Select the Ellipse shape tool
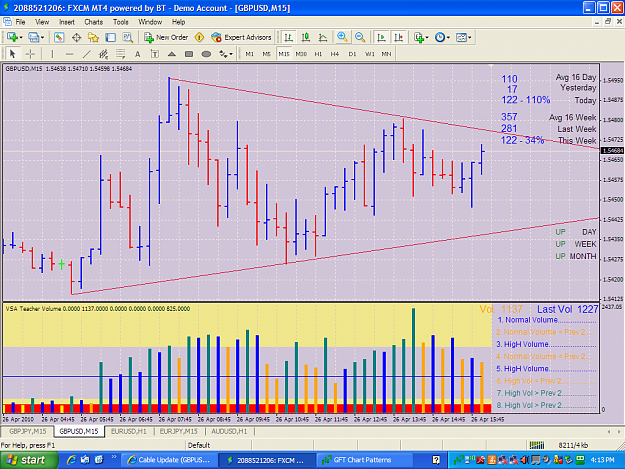This screenshot has height=469, width=625. tap(206, 54)
